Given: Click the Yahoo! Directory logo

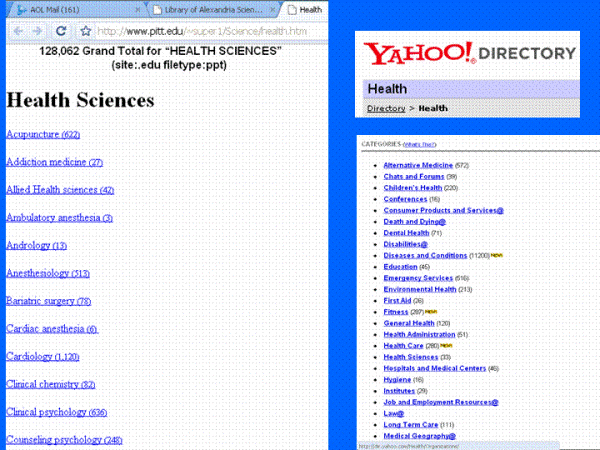Looking at the screenshot, I should (x=470, y=53).
